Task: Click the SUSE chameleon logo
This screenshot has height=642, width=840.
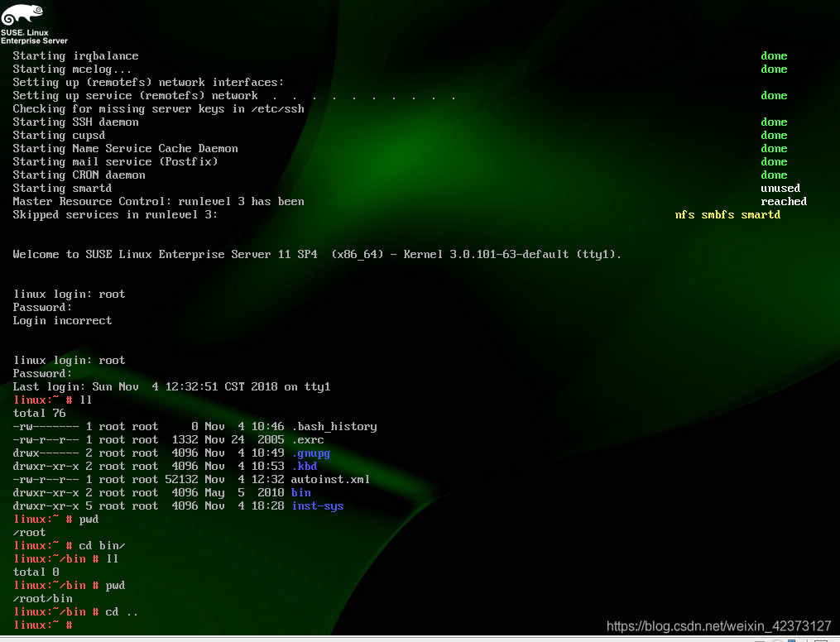Action: point(22,14)
